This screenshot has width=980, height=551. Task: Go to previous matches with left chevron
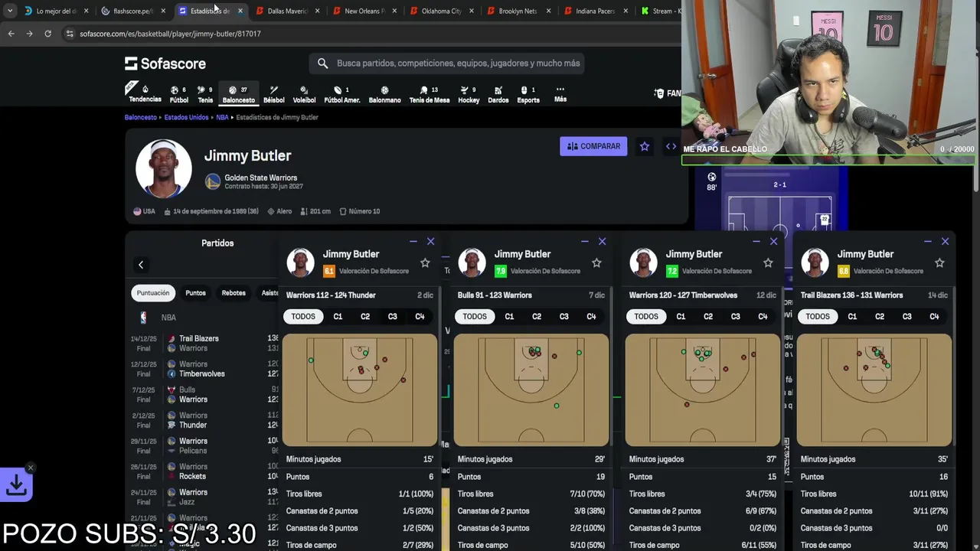141,265
